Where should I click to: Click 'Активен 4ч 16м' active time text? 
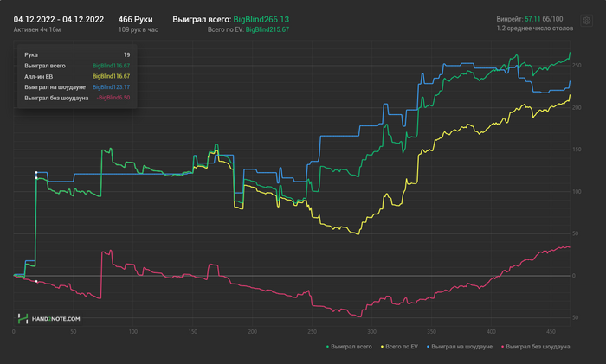coord(37,29)
